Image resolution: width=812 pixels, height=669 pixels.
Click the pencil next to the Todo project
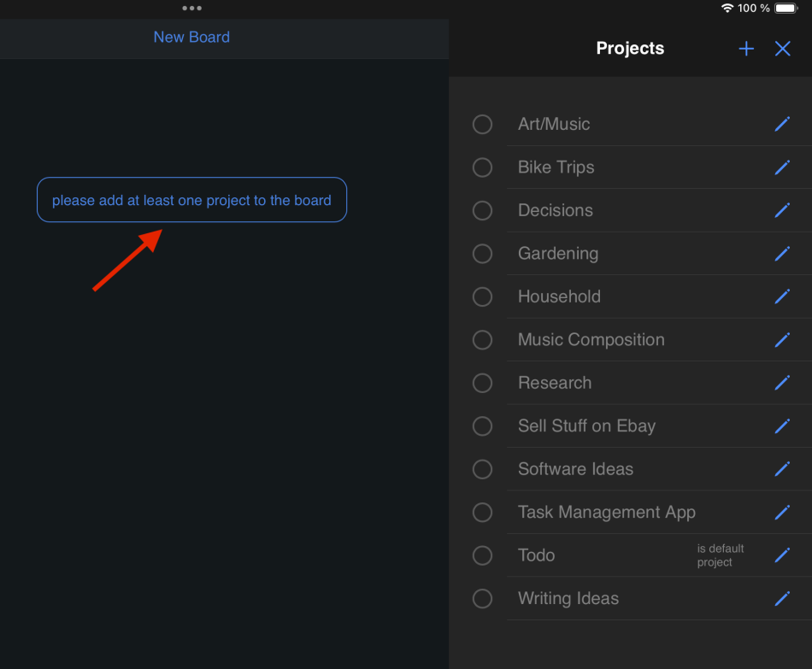(782, 555)
